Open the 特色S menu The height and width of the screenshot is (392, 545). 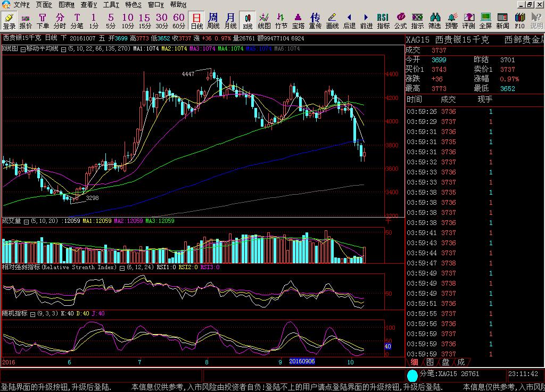134,4
